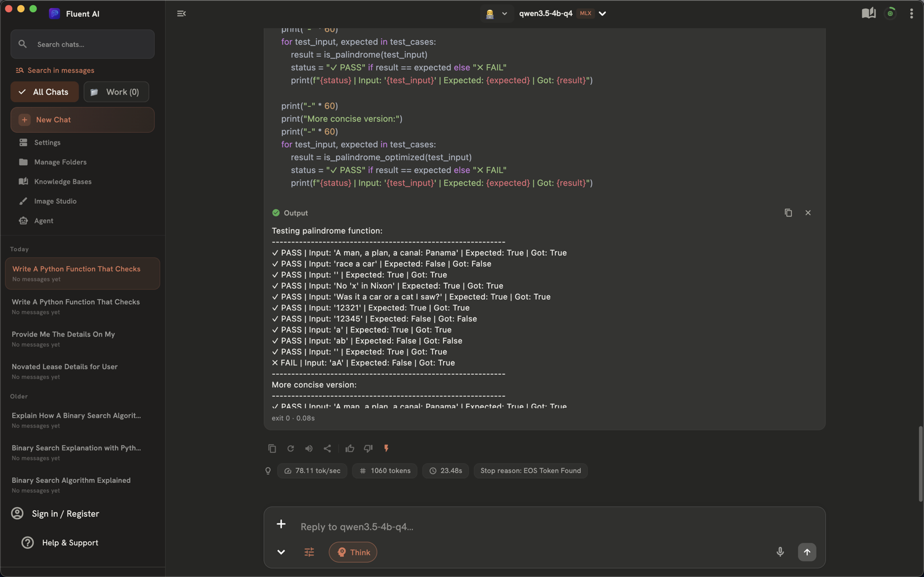Open the three-dot more options menu
The image size is (924, 577).
tap(911, 13)
